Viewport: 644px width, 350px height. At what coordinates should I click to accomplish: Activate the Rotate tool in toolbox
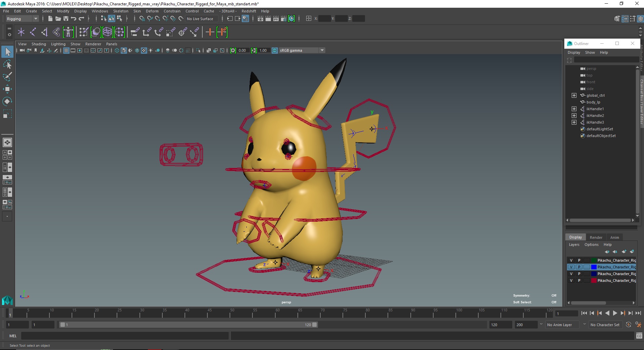tap(7, 101)
